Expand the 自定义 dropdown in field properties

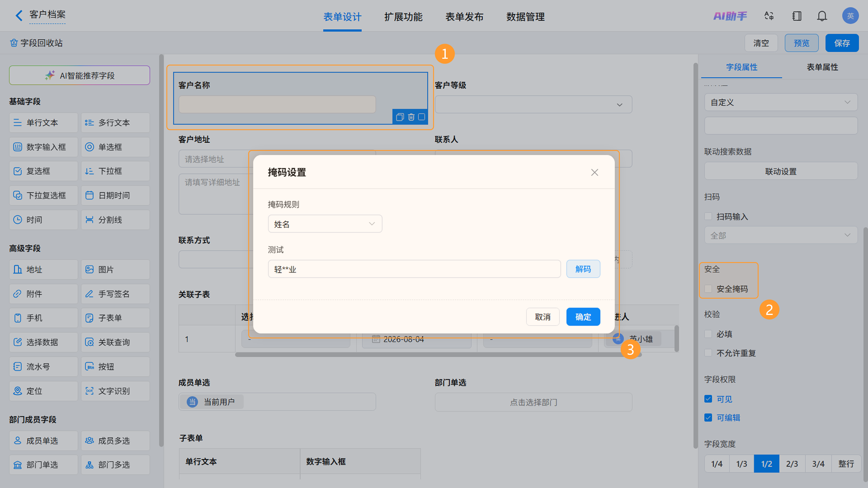pyautogui.click(x=781, y=102)
